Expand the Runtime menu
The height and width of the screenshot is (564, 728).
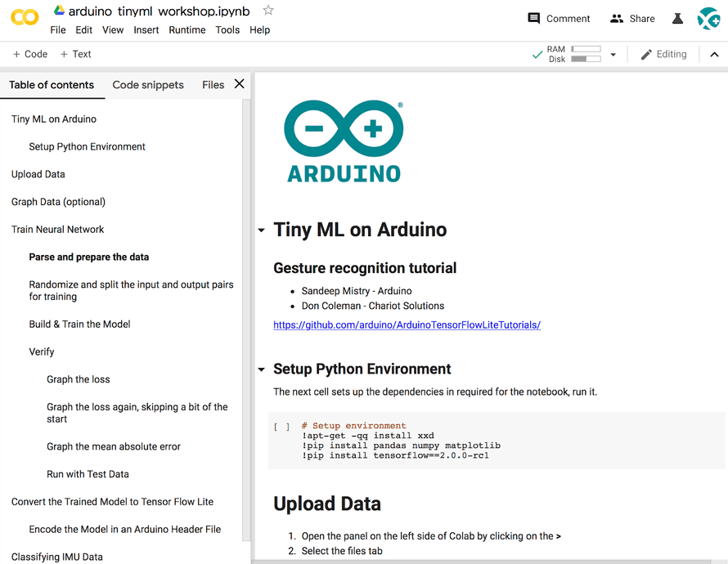[187, 29]
